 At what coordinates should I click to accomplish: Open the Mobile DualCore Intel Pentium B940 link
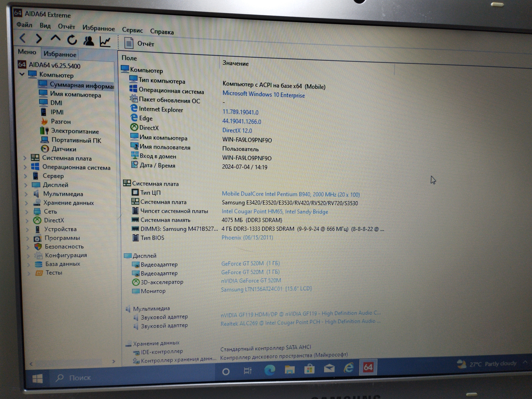click(291, 194)
